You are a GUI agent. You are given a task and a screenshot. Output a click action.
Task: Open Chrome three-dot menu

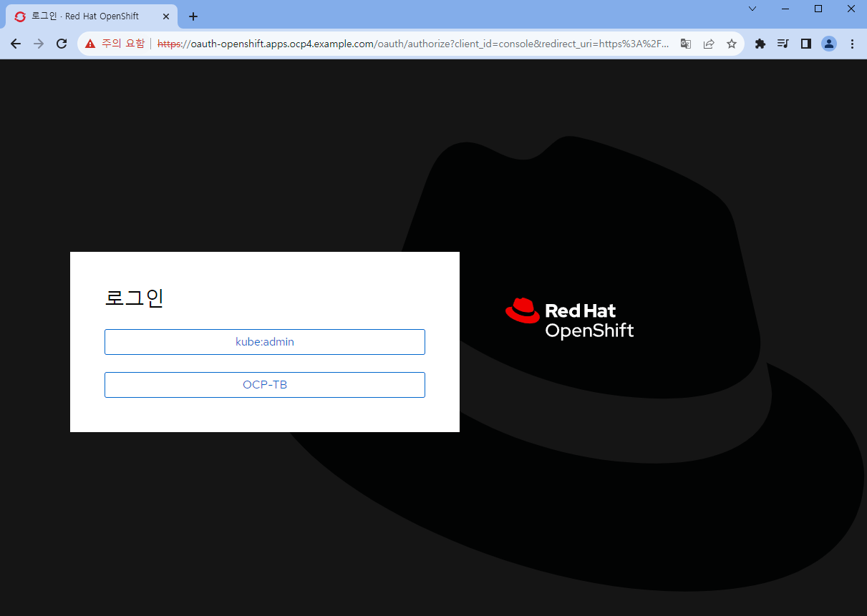click(x=852, y=44)
